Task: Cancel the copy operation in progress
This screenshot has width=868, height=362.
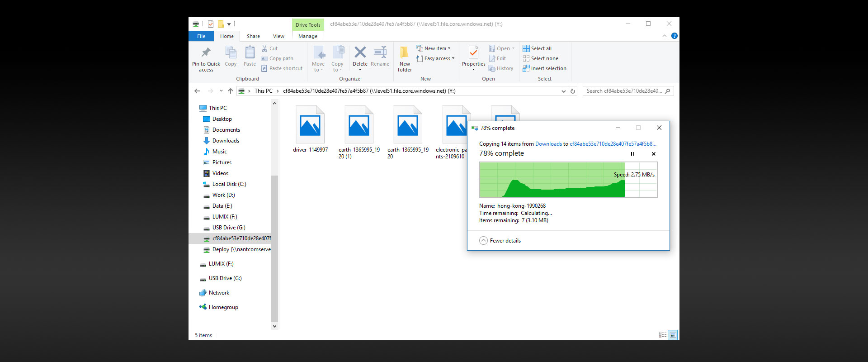Action: coord(653,154)
